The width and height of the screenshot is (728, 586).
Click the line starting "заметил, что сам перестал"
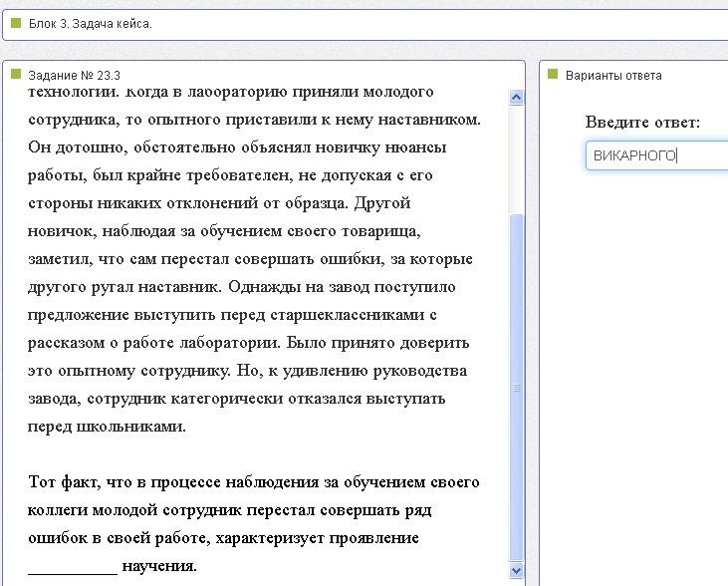click(250, 259)
